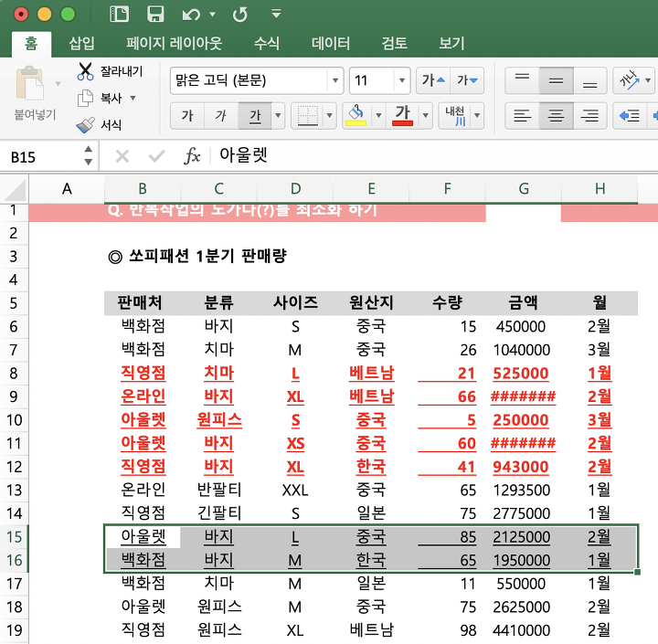Open undo history dropdown arrow

(212, 15)
